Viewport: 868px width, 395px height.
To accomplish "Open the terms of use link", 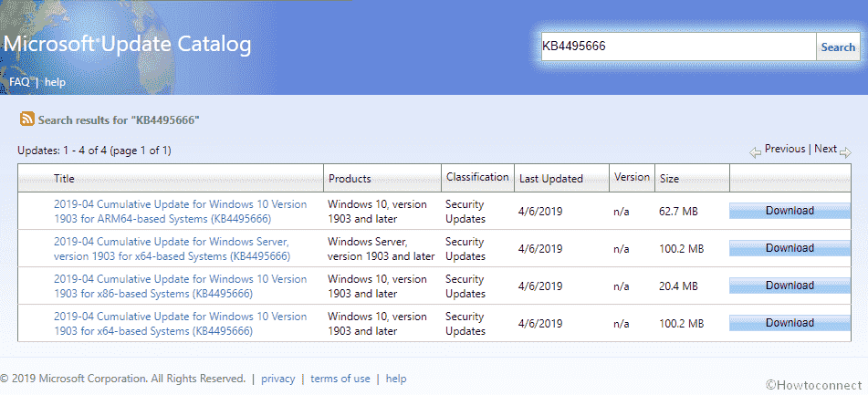I will (340, 379).
